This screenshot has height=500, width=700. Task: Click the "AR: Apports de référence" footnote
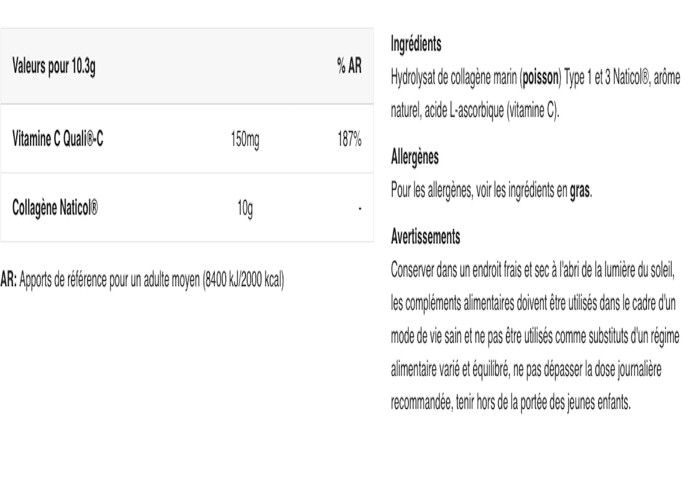(143, 279)
